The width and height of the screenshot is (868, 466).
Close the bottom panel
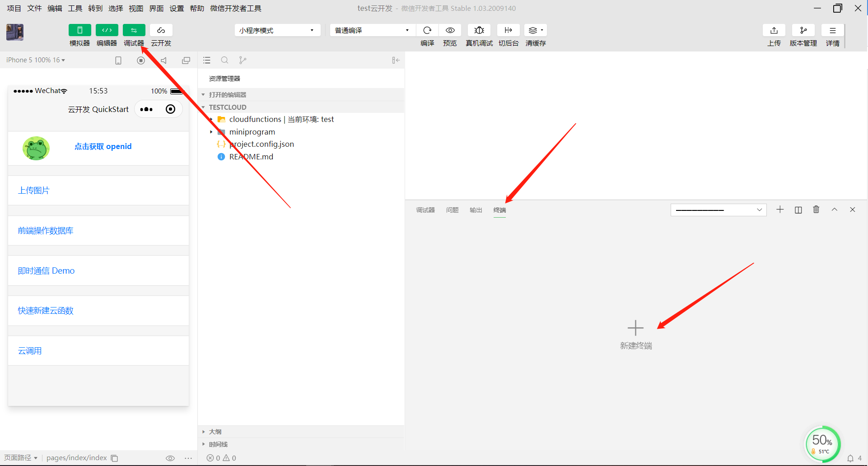(x=853, y=210)
